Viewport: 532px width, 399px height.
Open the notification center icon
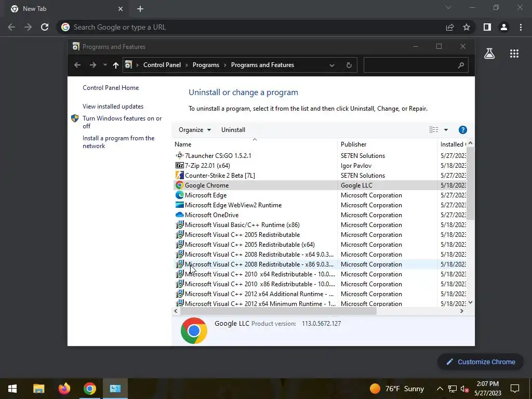click(x=515, y=389)
